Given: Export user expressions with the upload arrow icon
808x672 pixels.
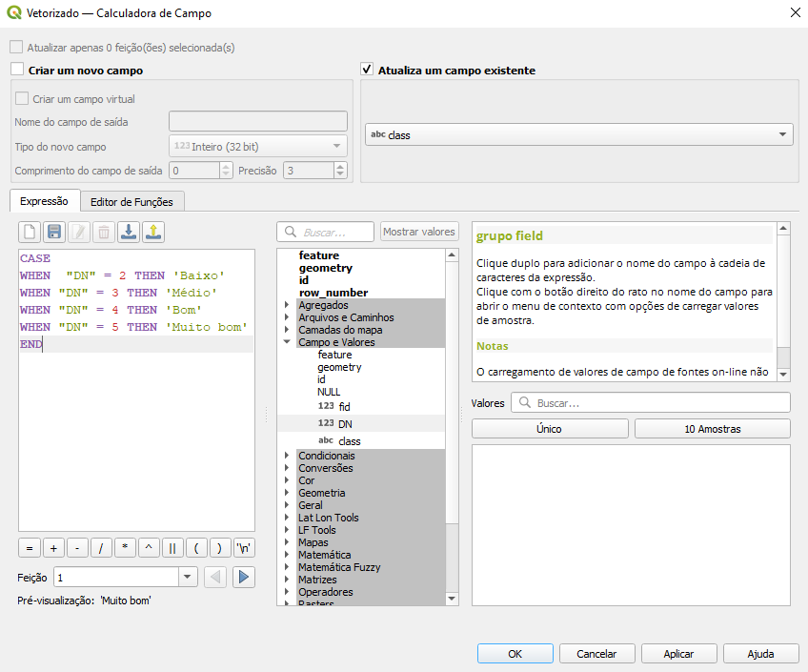Looking at the screenshot, I should coord(153,232).
